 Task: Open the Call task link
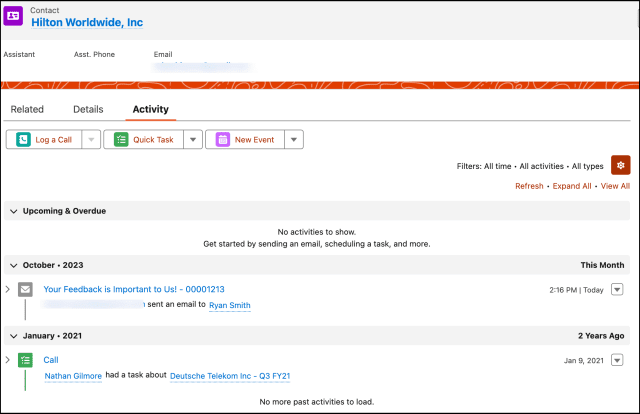(51, 360)
